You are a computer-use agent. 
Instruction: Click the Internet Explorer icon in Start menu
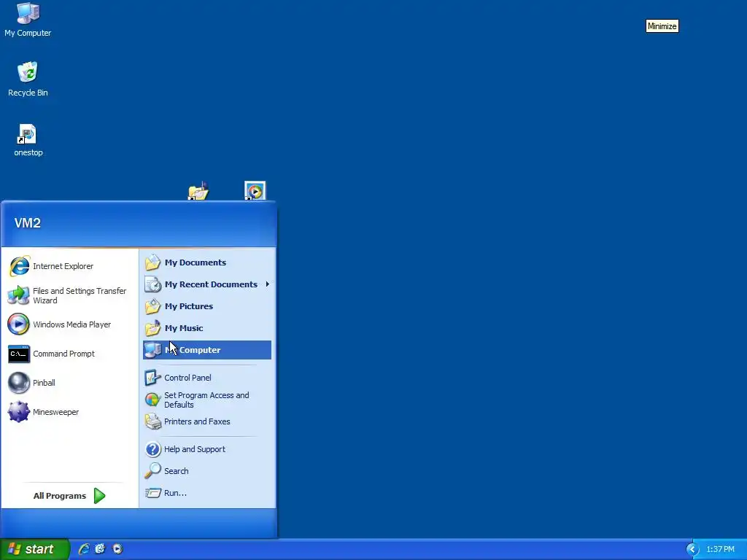click(x=19, y=266)
